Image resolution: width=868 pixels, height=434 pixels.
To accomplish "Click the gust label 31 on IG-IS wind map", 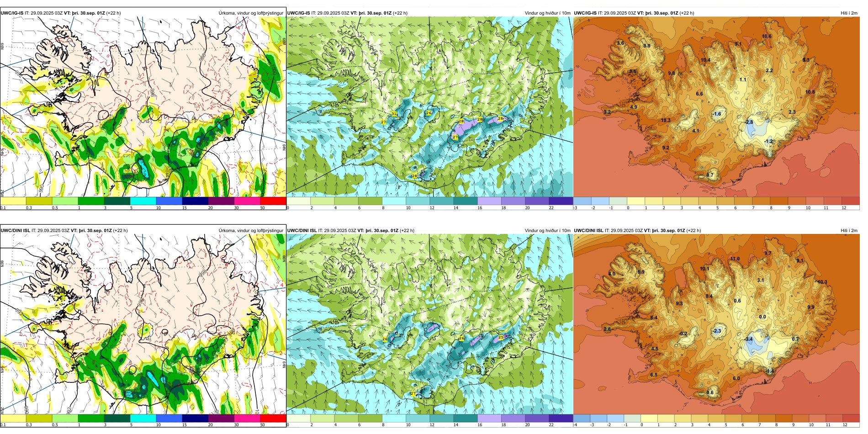I will pyautogui.click(x=394, y=113).
